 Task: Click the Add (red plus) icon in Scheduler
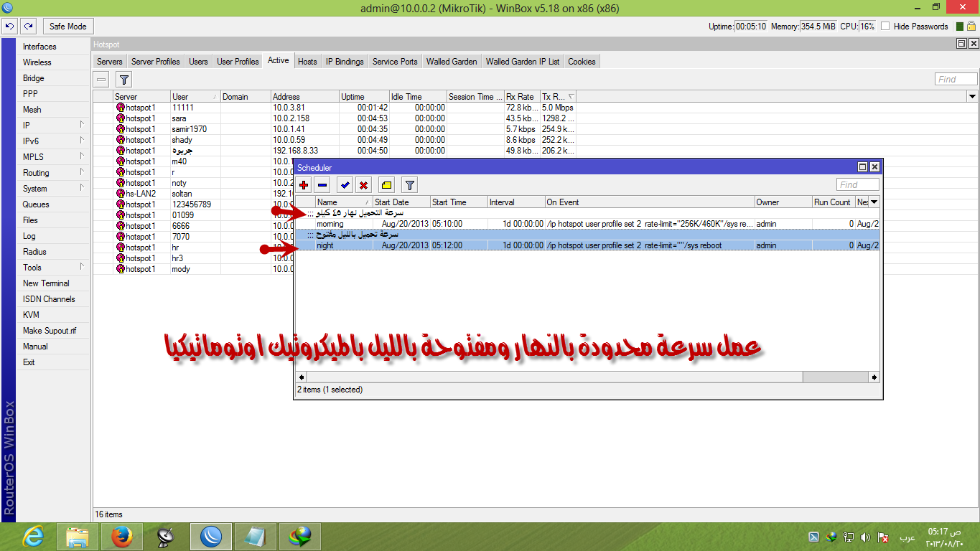304,185
